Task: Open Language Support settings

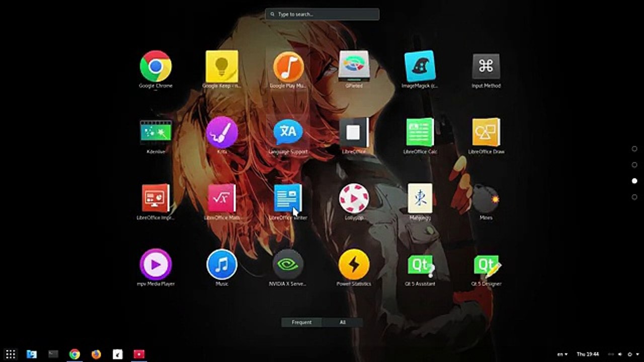Action: point(288,132)
